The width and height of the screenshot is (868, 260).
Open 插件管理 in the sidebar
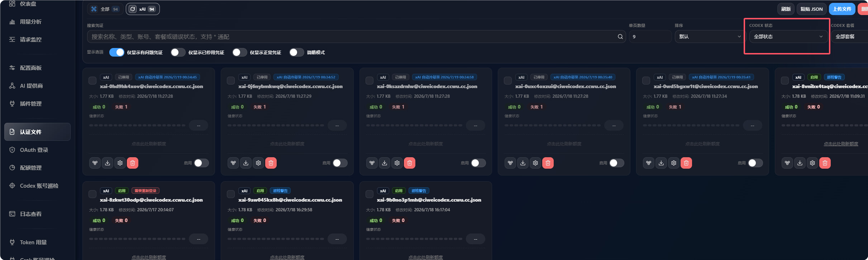click(37, 104)
